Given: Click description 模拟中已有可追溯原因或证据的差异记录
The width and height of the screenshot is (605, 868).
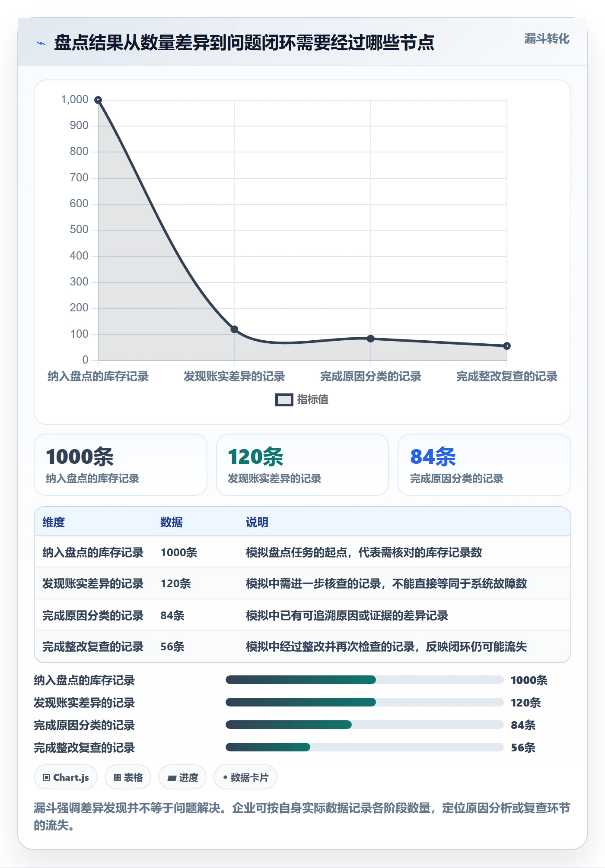Looking at the screenshot, I should coord(347,615).
